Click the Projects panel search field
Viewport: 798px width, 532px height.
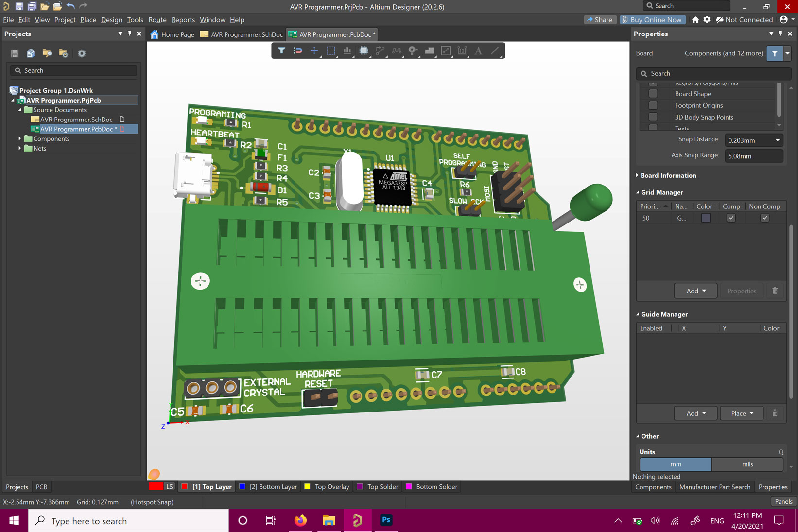(x=73, y=70)
